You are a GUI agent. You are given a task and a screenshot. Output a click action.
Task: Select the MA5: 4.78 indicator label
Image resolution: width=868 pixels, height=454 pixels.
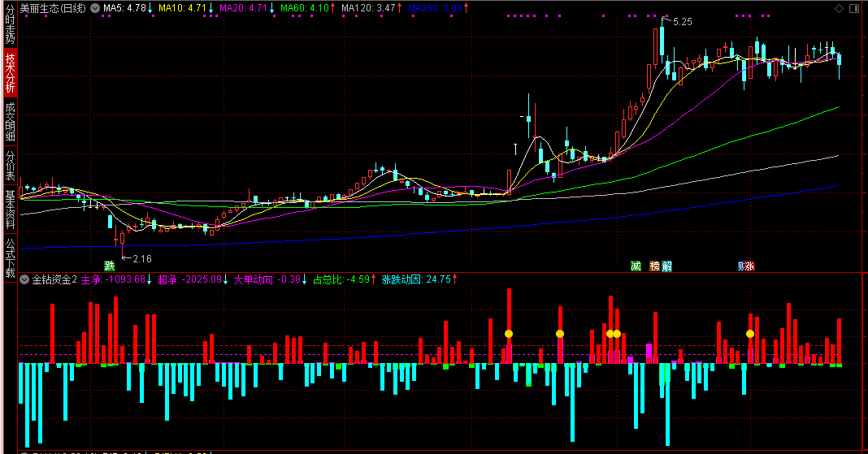point(124,8)
